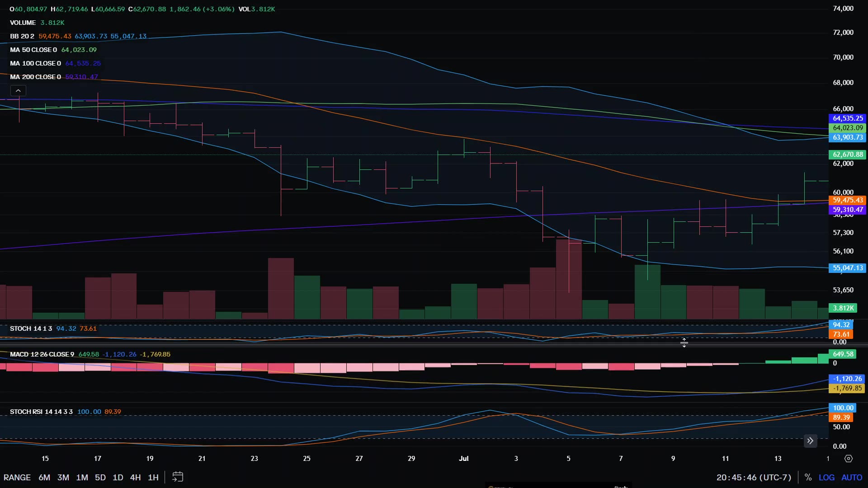Click the 20:45:46 session clock display
Screen dimensions: 868x488
pos(753,478)
